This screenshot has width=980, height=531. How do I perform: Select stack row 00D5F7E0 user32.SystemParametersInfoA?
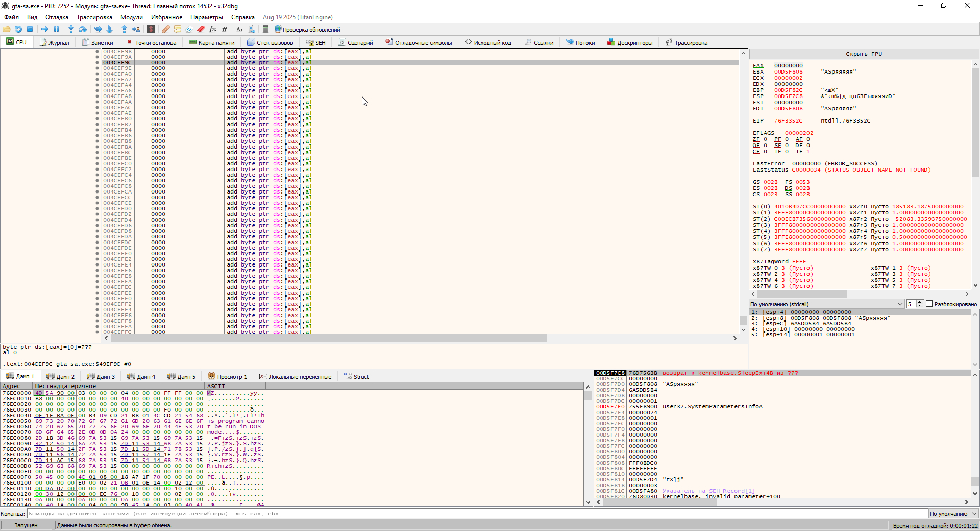783,407
